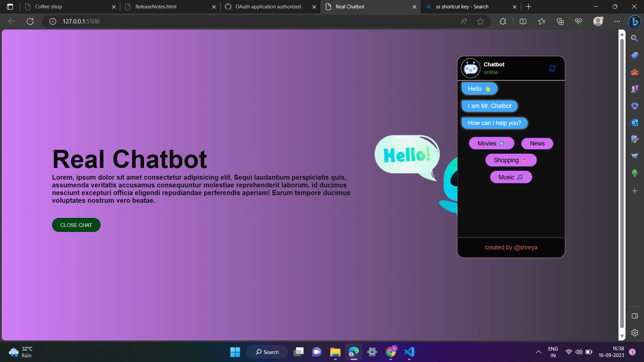Open Drop from the Edge sidebar
The width and height of the screenshot is (644, 362).
pyautogui.click(x=635, y=156)
